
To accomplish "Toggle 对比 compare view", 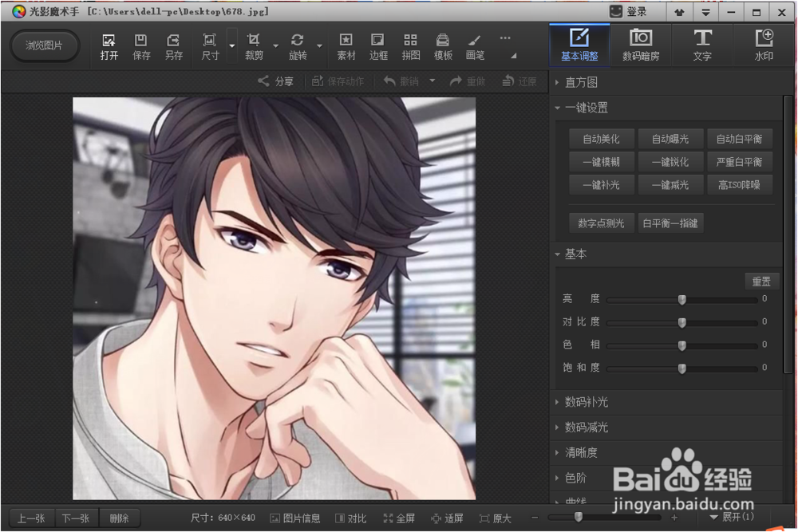I will pyautogui.click(x=350, y=518).
